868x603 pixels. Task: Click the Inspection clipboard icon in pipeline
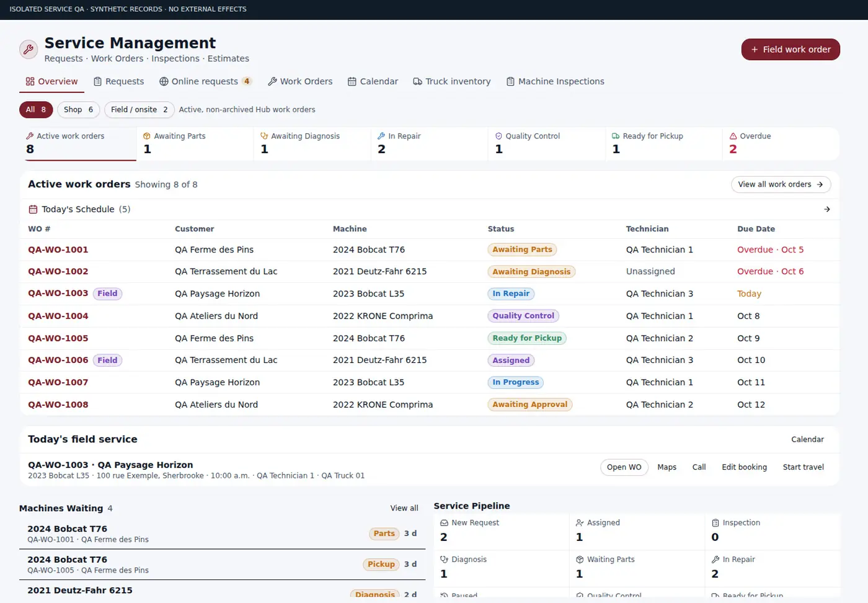(715, 523)
